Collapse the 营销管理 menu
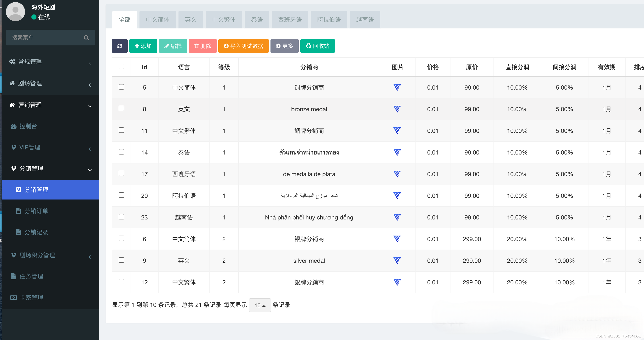Image resolution: width=644 pixels, height=340 pixels. tap(50, 105)
